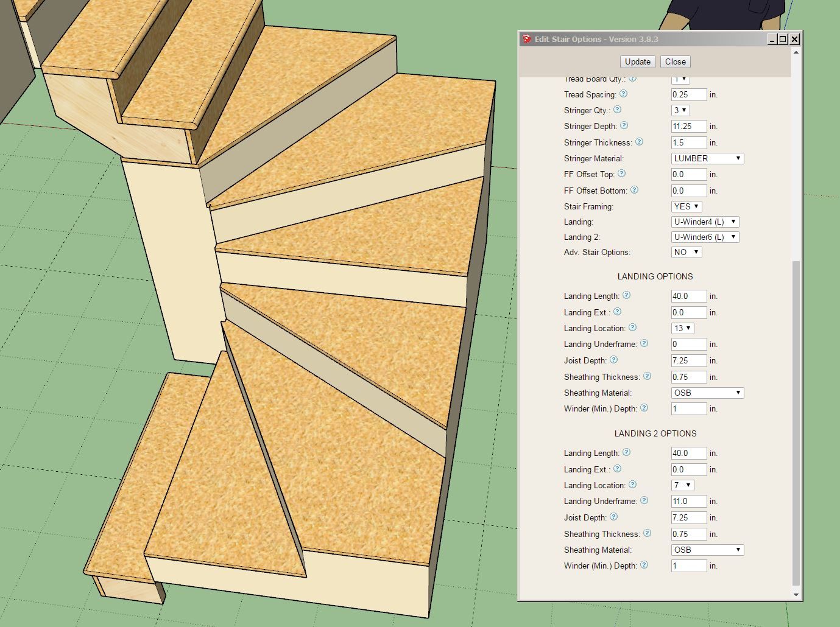Image resolution: width=840 pixels, height=627 pixels.
Task: Click Landing Ext. field under LANDING 2 OPTIONS
Action: tap(689, 469)
